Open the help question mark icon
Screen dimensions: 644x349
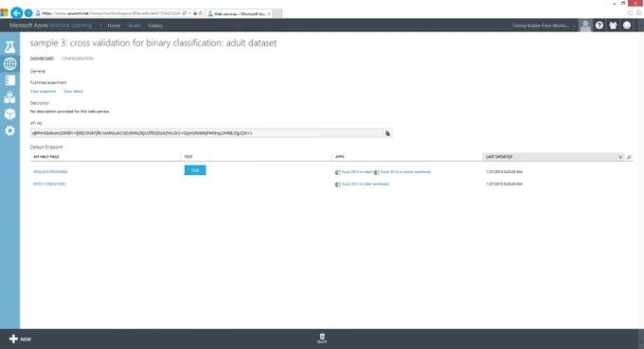599,26
